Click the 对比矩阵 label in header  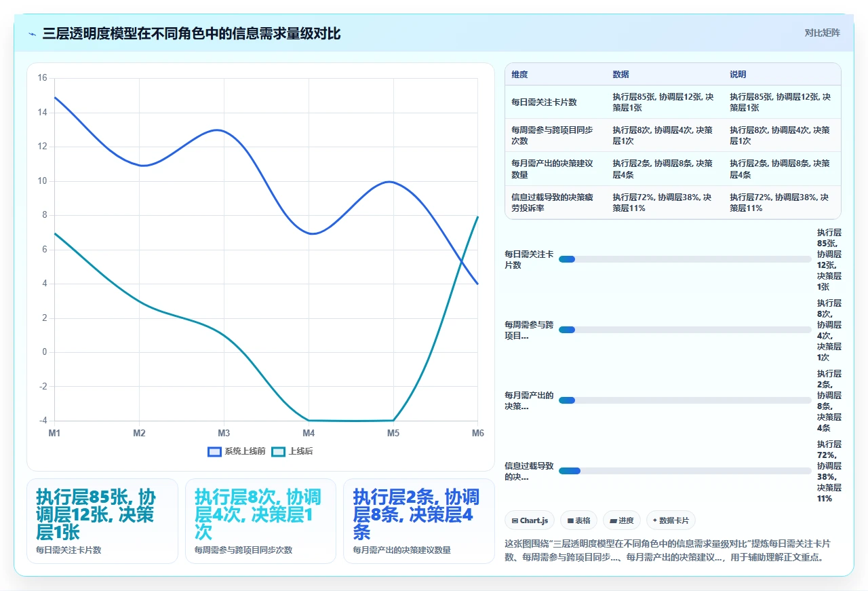(x=822, y=33)
